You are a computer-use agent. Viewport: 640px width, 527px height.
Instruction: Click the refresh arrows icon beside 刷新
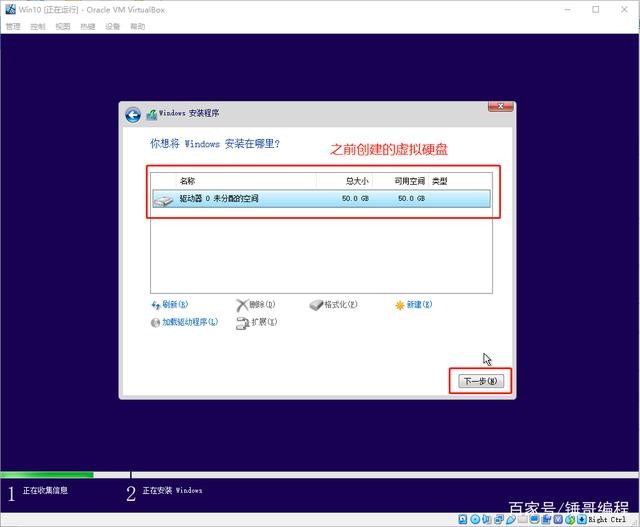(x=156, y=305)
